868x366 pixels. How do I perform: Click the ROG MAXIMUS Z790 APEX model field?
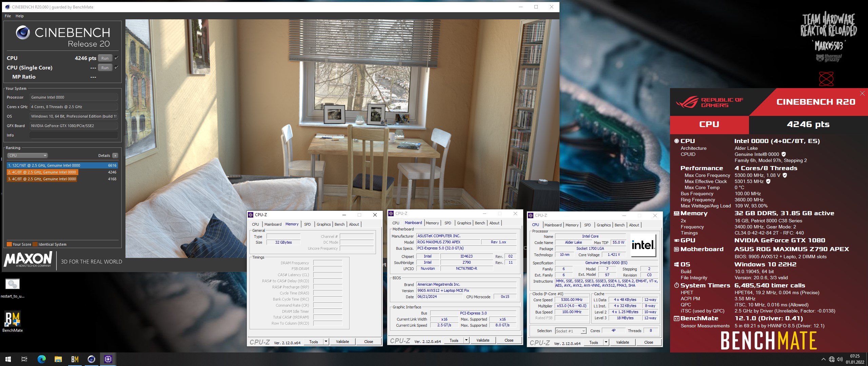448,242
